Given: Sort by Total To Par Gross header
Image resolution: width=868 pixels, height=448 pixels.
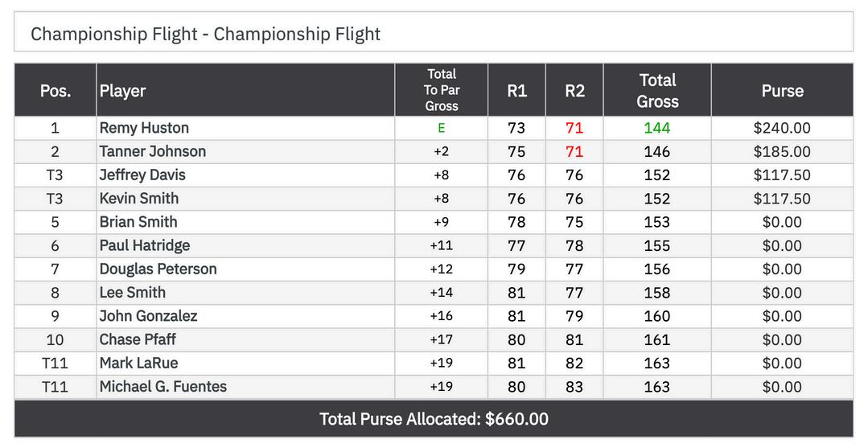Looking at the screenshot, I should [442, 90].
